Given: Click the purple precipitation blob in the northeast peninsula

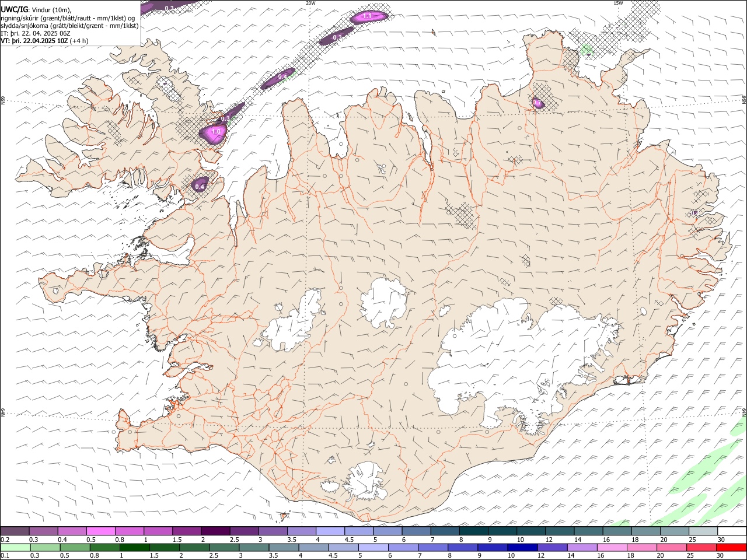Looking at the screenshot, I should (x=537, y=103).
